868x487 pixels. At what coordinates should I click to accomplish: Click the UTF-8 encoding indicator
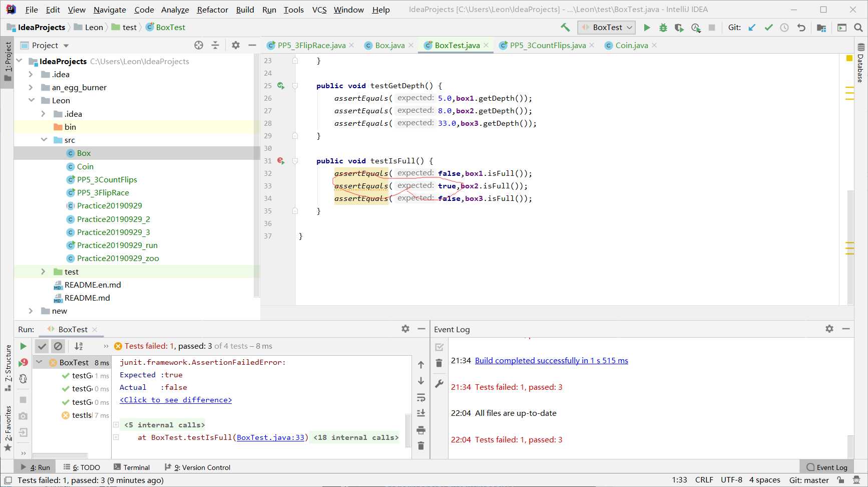point(731,480)
